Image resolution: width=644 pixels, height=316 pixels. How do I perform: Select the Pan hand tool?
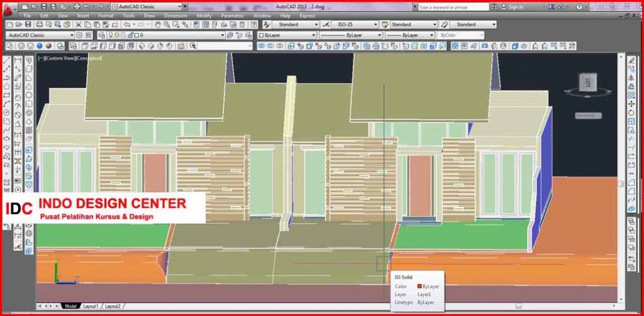[158, 25]
